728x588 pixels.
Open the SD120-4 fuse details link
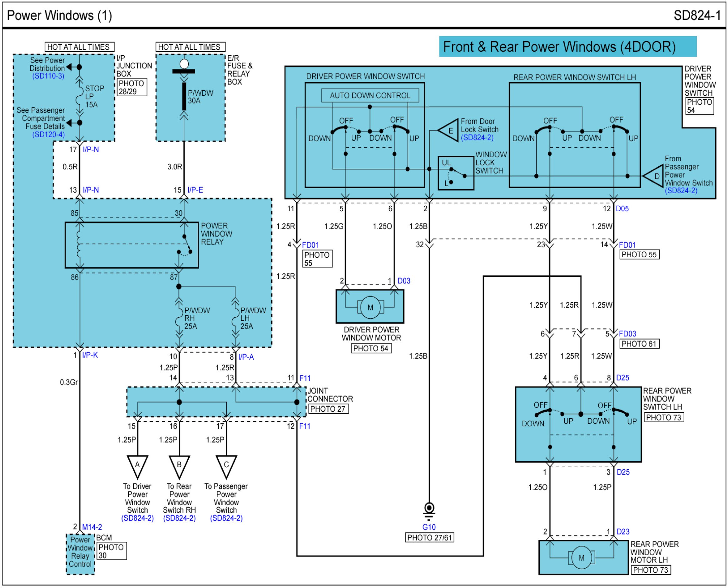[x=48, y=134]
